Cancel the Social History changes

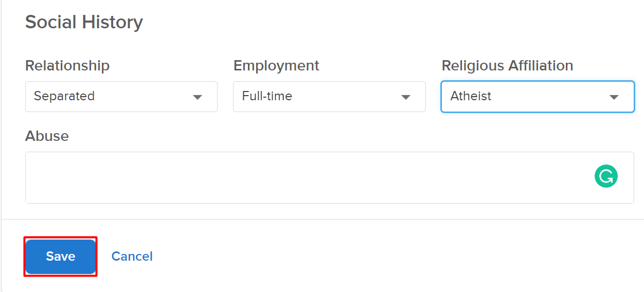tap(132, 257)
